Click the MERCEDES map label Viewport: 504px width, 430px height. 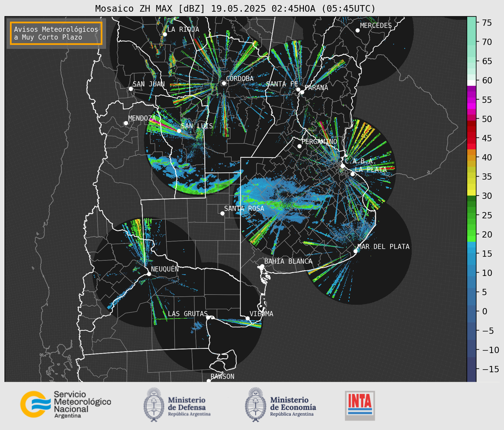click(x=376, y=26)
